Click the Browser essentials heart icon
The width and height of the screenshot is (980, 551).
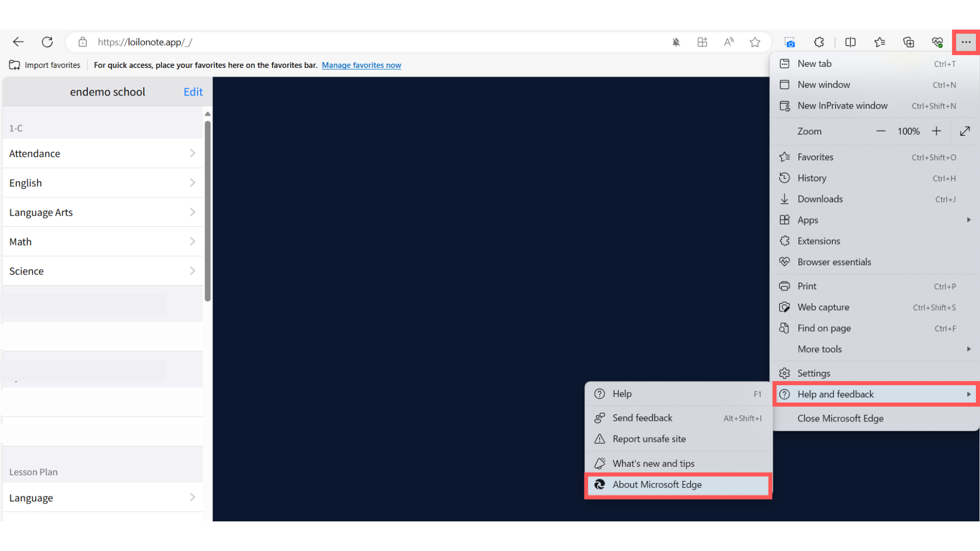click(937, 42)
